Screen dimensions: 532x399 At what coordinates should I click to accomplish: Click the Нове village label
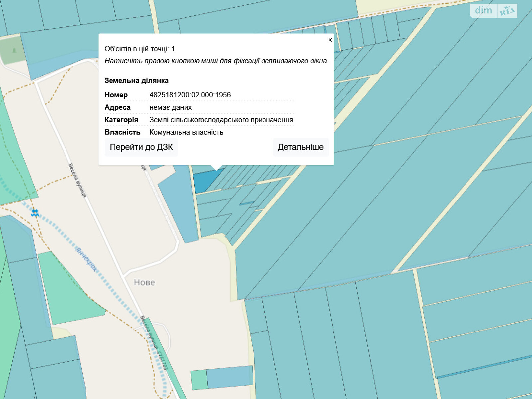click(x=144, y=282)
